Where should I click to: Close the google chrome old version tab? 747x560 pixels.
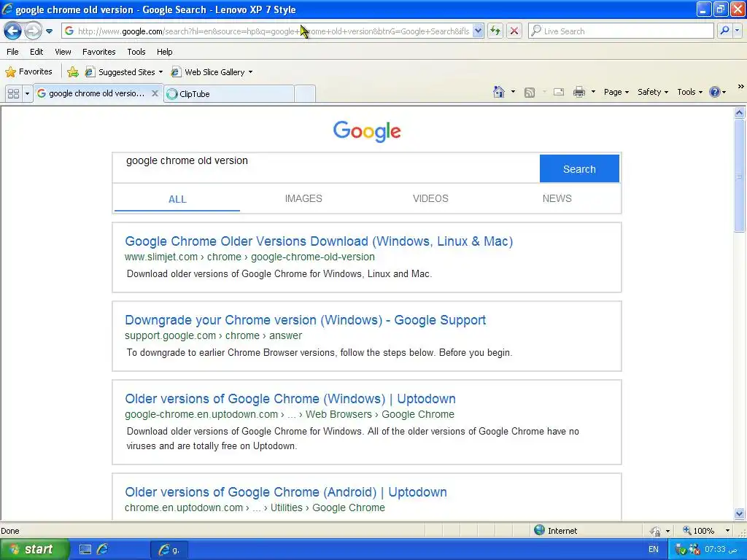(155, 93)
